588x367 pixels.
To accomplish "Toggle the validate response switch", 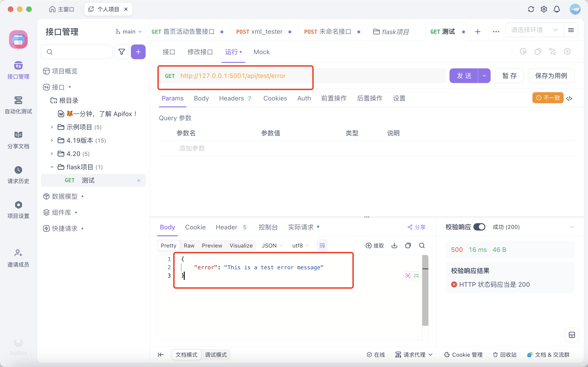I will [479, 227].
